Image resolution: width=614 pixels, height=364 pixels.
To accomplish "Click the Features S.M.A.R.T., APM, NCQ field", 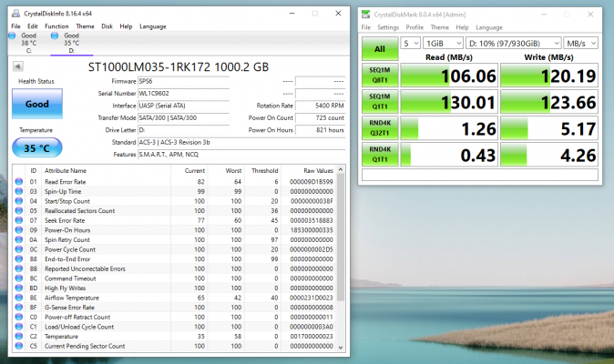I will (241, 155).
